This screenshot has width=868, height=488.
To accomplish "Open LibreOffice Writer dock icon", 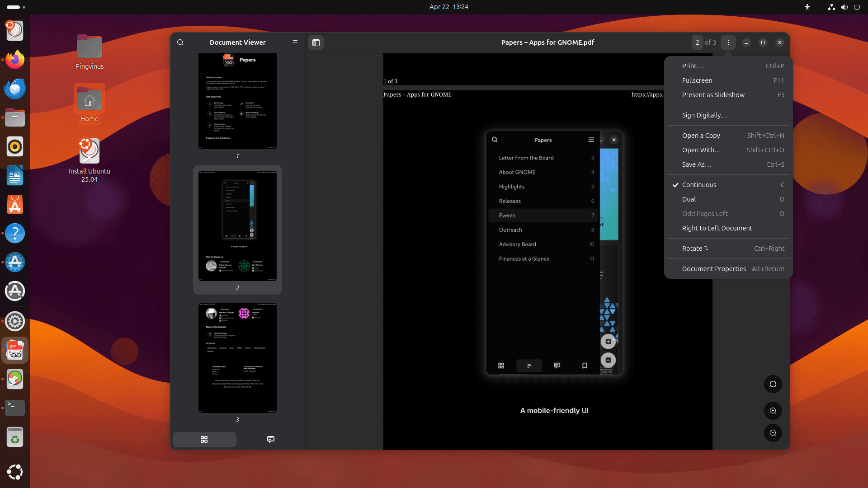I will (x=15, y=175).
